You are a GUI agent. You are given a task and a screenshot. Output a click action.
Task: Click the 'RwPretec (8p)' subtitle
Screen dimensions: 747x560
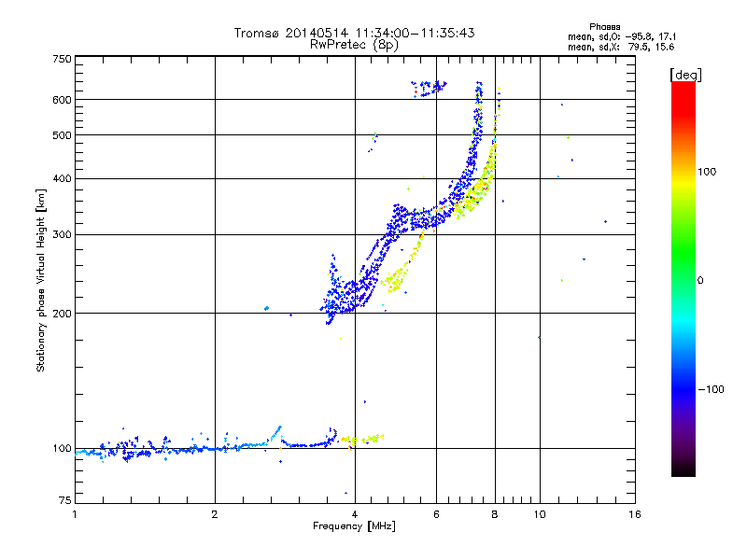click(x=354, y=45)
